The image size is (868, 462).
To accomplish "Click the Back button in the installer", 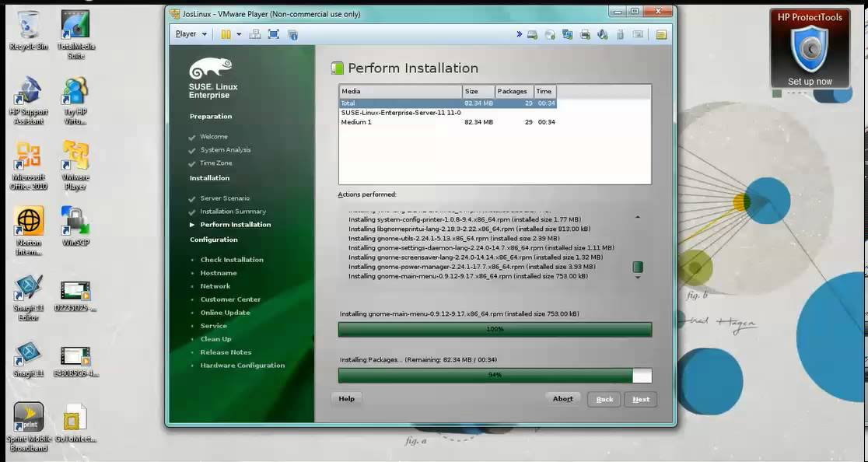I will 604,400.
